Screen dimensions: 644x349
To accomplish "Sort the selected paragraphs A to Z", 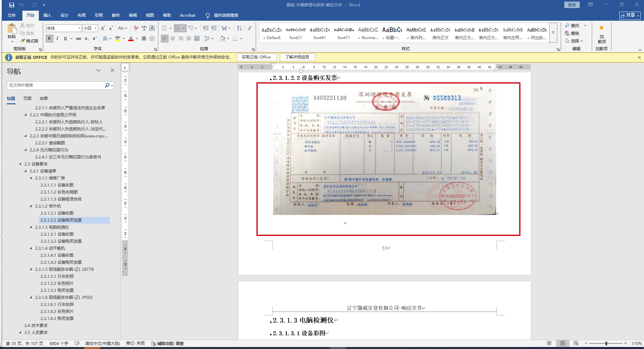I will pyautogui.click(x=239, y=28).
